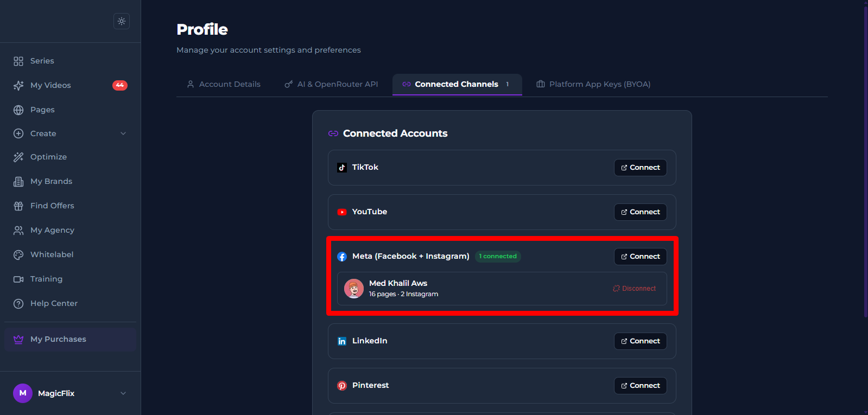Switch to the Account Details tab
Viewport: 868px width, 415px height.
[224, 85]
